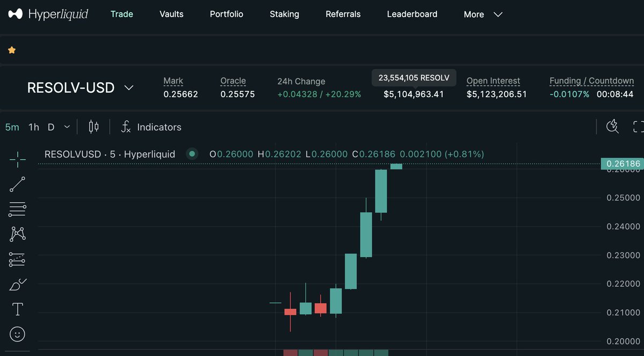The image size is (644, 356).
Task: Click the 0.26186 current price label
Action: coord(621,164)
